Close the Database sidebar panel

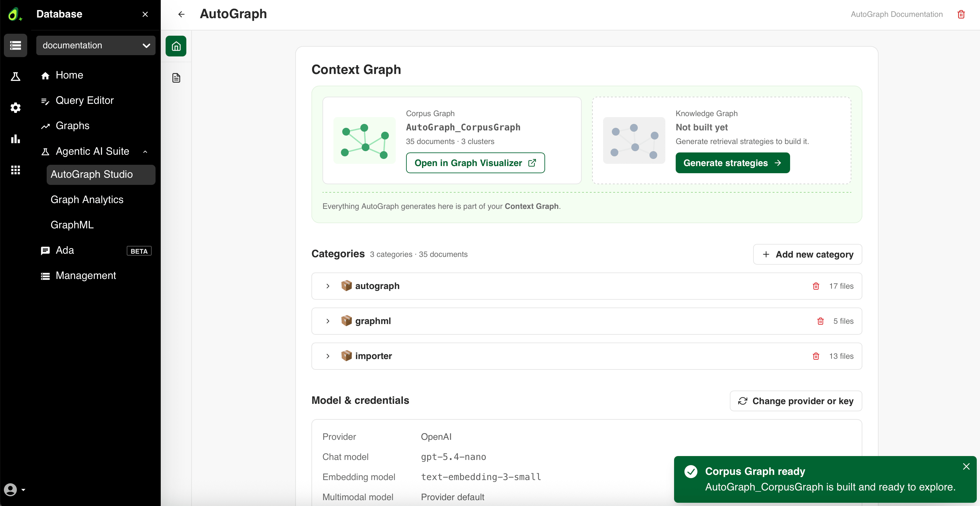145,14
